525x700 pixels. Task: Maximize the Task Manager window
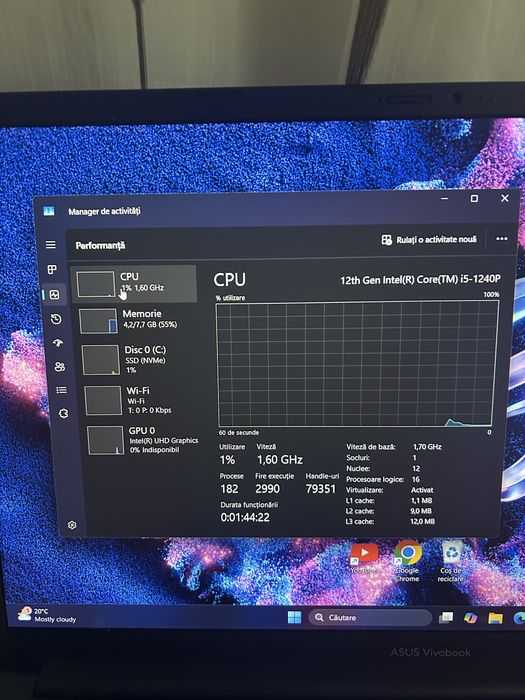coord(474,198)
